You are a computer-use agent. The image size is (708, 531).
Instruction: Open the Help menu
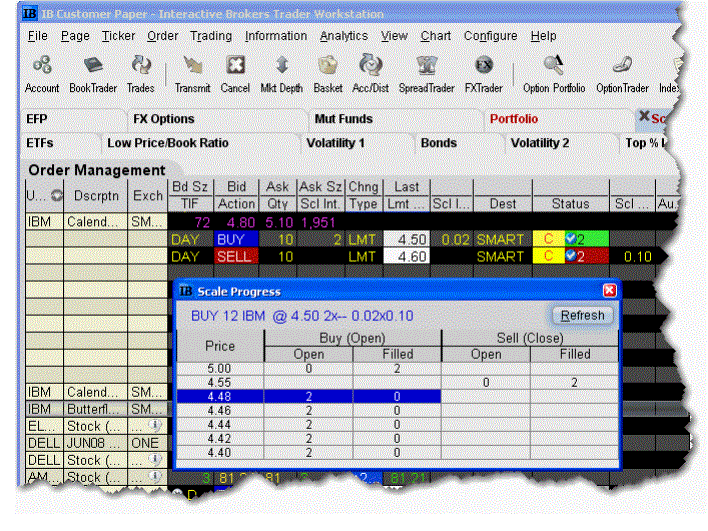[543, 36]
